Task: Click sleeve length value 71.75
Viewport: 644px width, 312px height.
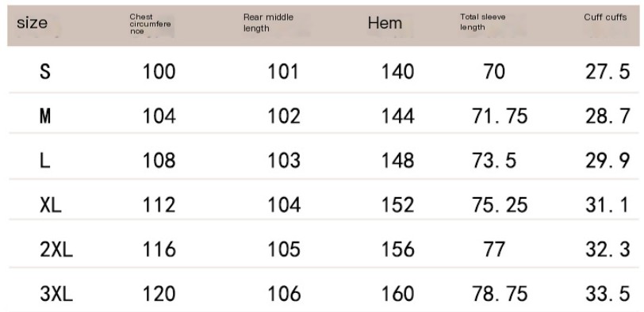Action: tap(500, 116)
